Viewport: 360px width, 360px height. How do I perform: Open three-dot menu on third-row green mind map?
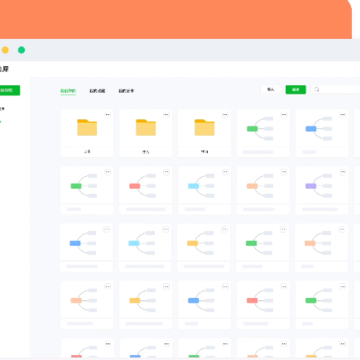283,229
